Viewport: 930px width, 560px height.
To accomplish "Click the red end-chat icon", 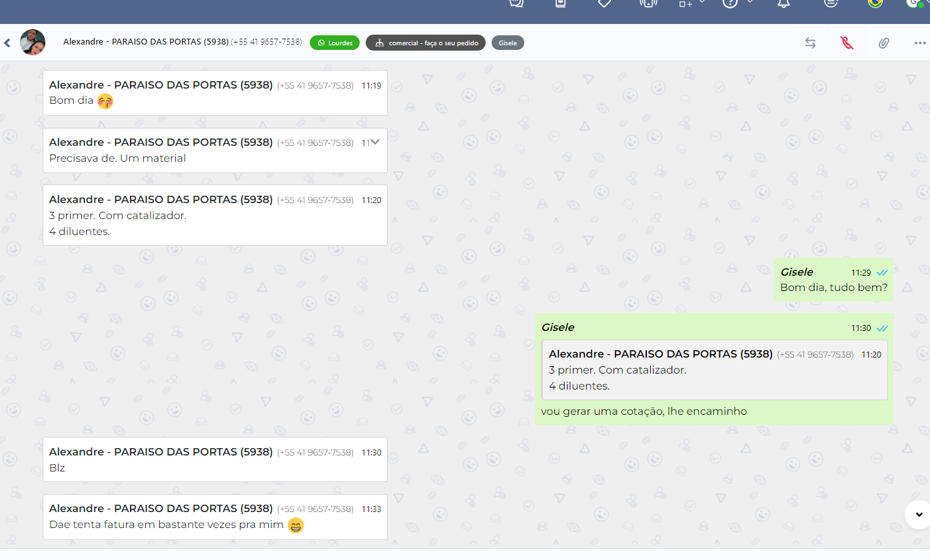I will (847, 43).
